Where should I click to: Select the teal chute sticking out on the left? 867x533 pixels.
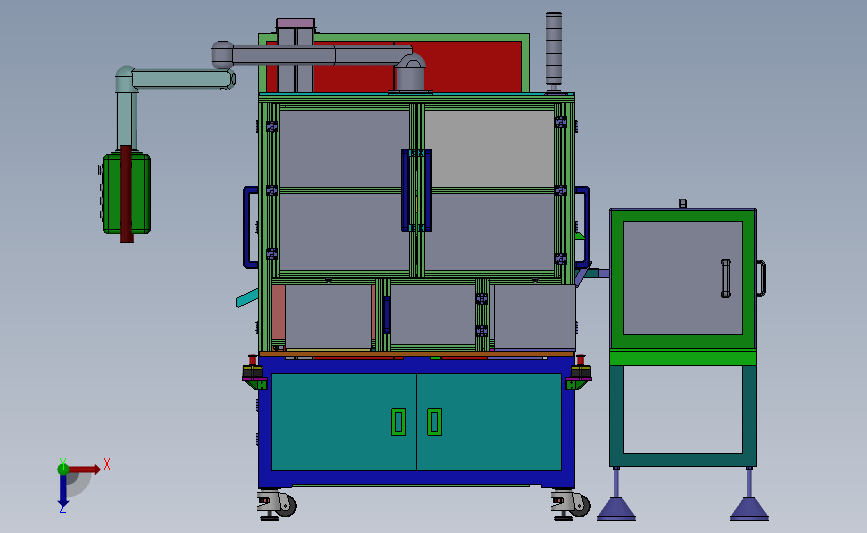pos(247,297)
